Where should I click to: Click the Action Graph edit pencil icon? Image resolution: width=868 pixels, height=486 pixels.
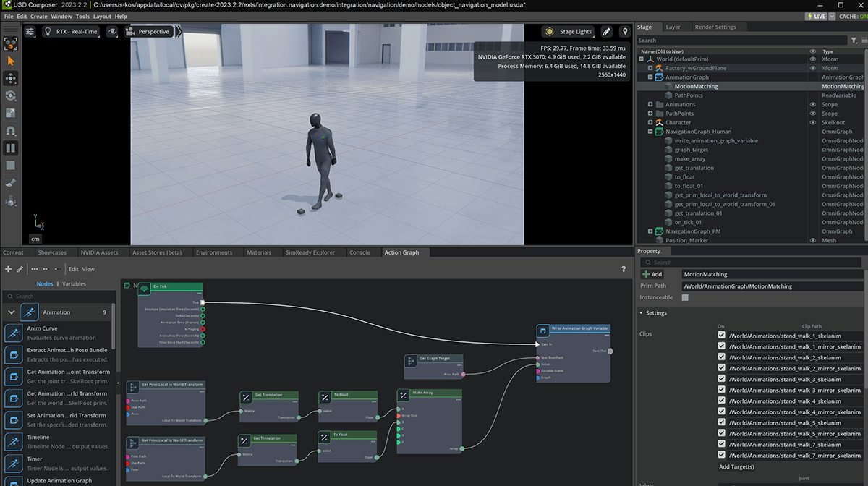tap(20, 269)
